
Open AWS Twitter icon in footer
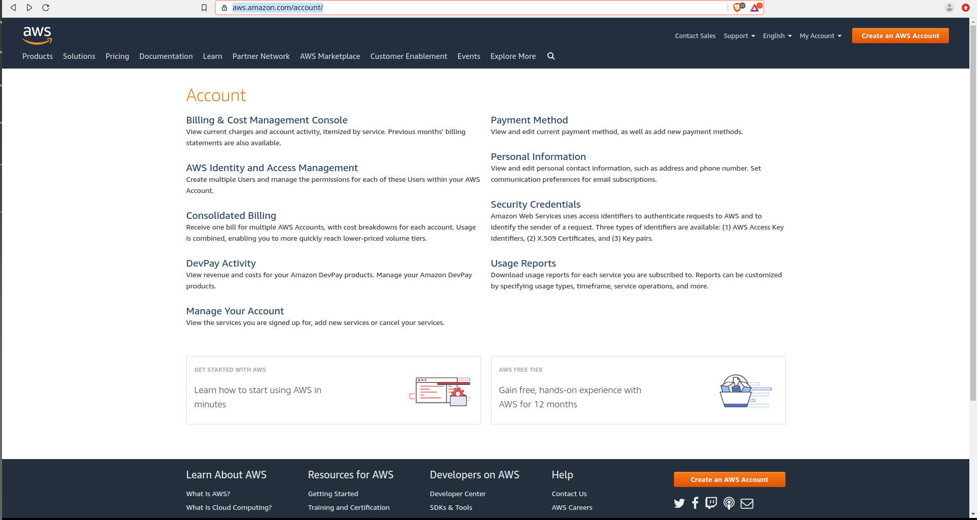point(679,503)
